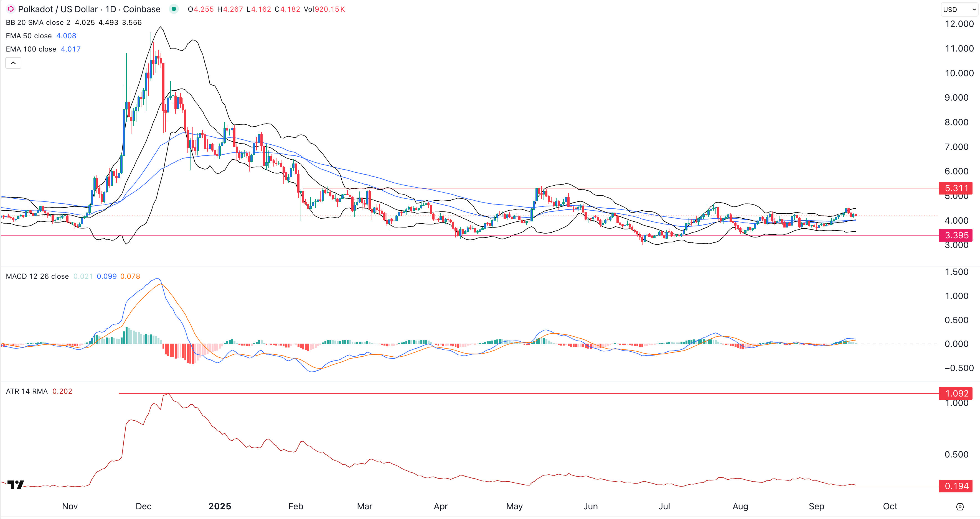
Task: Click the EMA 100 value 4.017
Action: (x=71, y=49)
